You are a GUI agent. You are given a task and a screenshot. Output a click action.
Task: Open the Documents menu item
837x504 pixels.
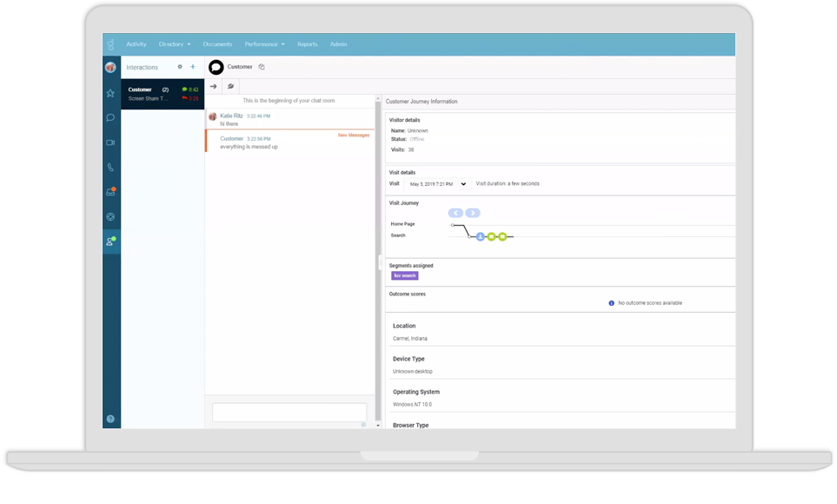coord(217,44)
